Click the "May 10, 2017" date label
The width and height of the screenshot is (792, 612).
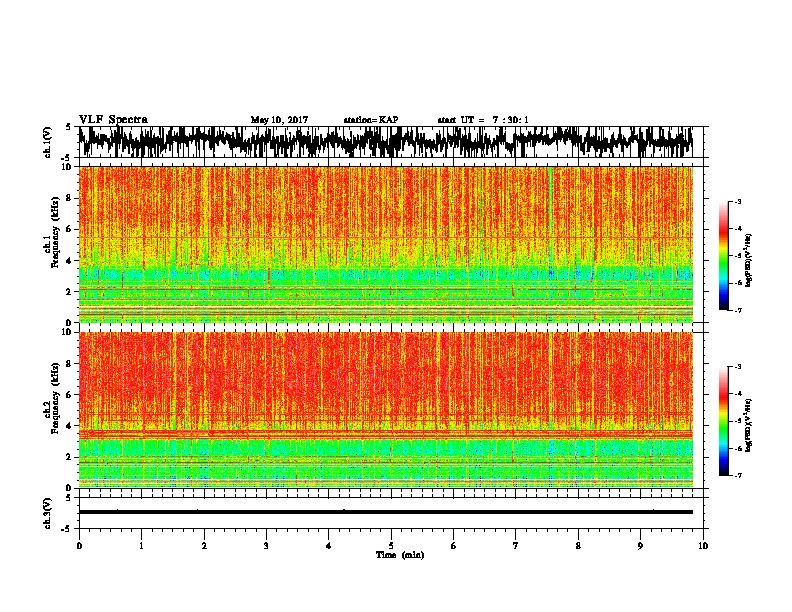point(279,120)
